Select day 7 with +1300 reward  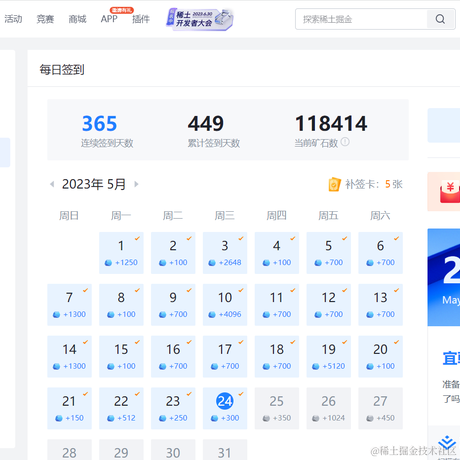click(69, 305)
